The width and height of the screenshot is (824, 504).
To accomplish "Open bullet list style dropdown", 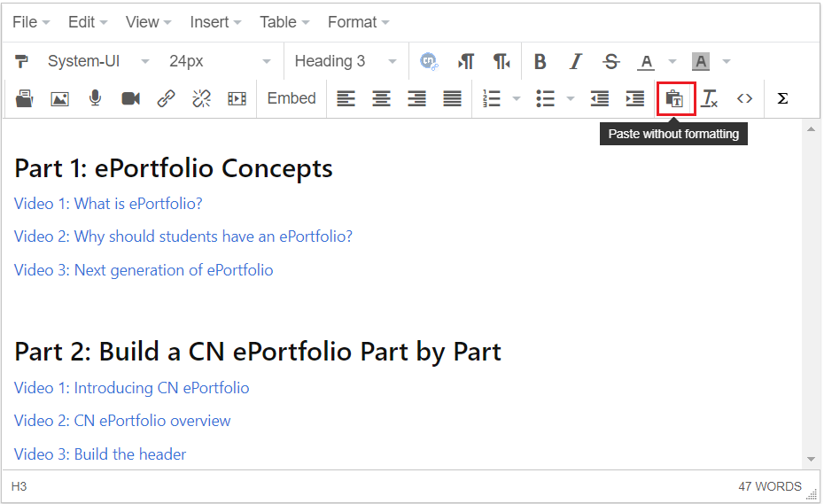I will pos(571,98).
